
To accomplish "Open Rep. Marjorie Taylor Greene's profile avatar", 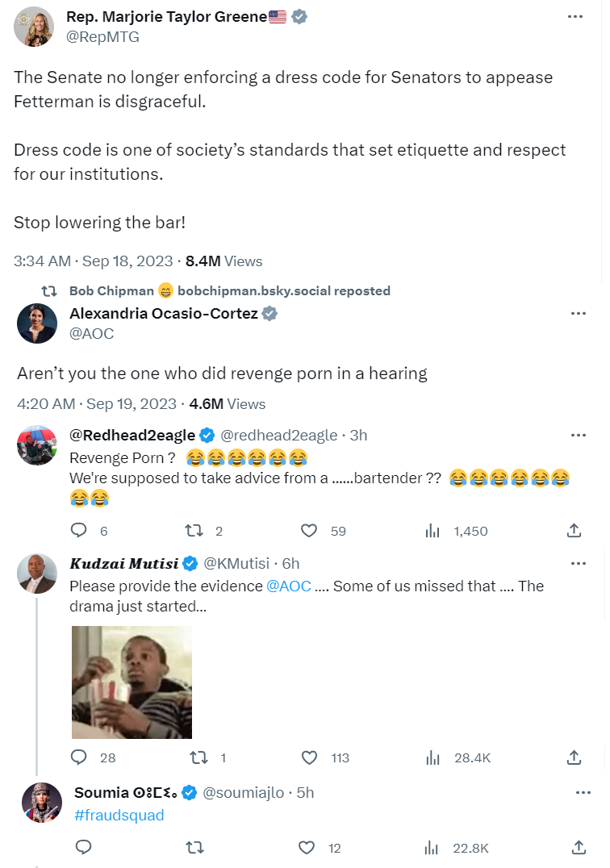I will click(x=35, y=27).
